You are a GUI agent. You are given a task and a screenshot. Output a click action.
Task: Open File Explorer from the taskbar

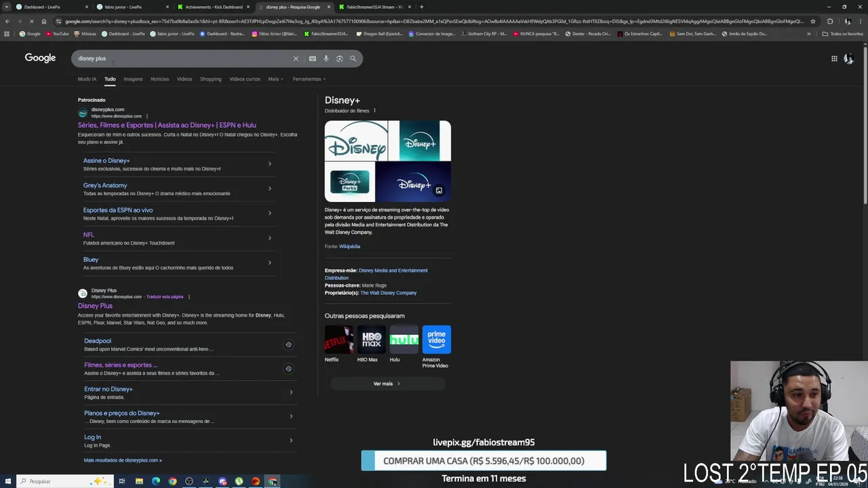139,481
